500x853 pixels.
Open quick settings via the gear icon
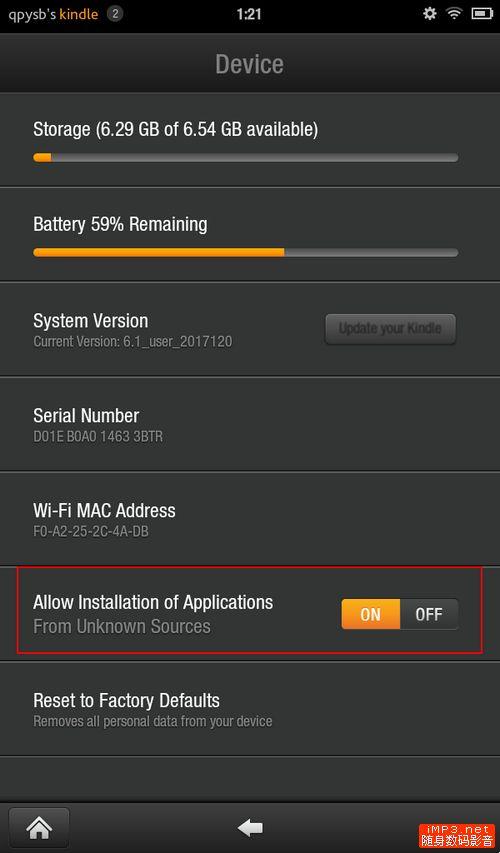pos(430,14)
